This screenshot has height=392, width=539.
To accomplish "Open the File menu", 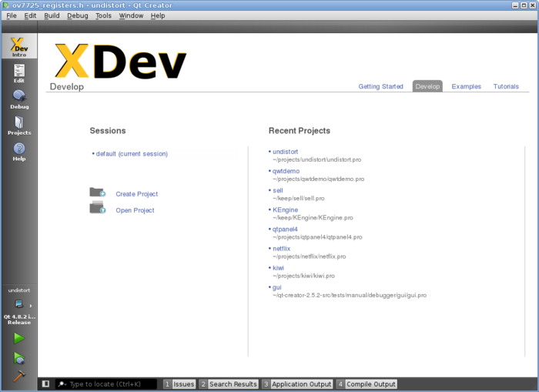I will [12, 15].
